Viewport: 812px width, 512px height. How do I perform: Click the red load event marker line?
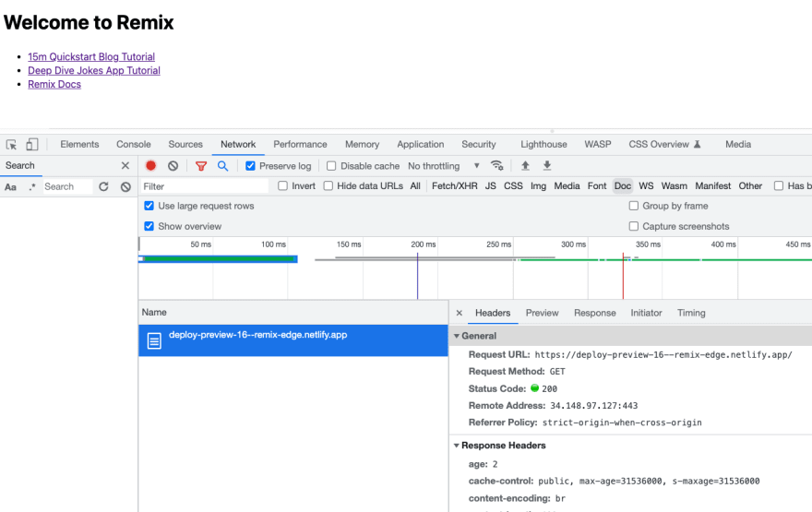coord(623,276)
